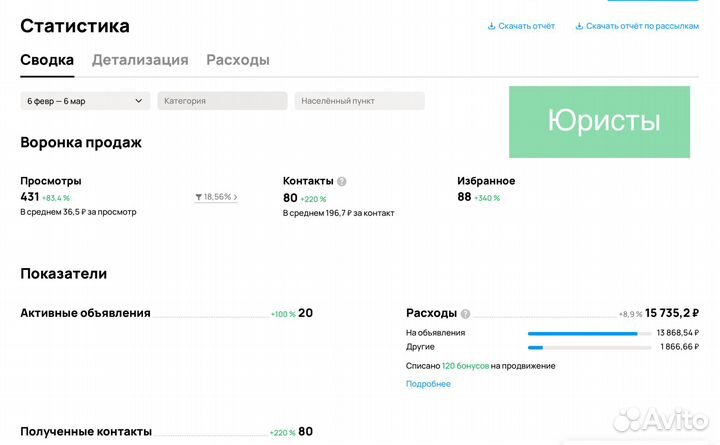Click Скачать отчёт по рассылкам link
The width and height of the screenshot is (720, 445).
point(642,26)
